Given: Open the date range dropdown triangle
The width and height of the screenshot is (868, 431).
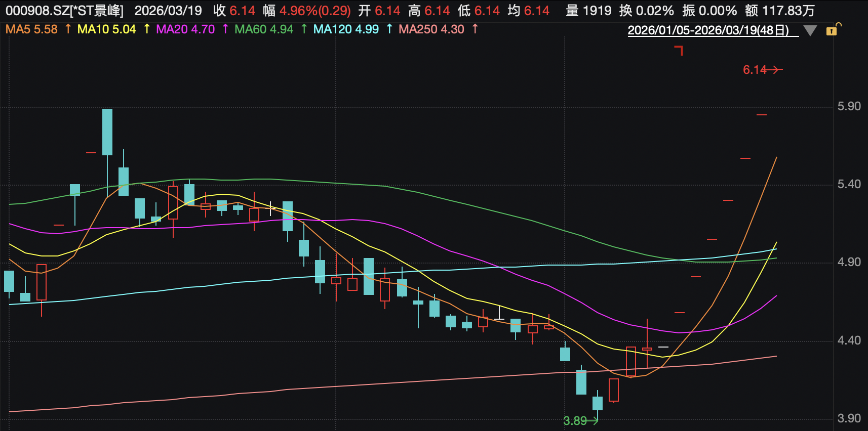Looking at the screenshot, I should pyautogui.click(x=810, y=31).
